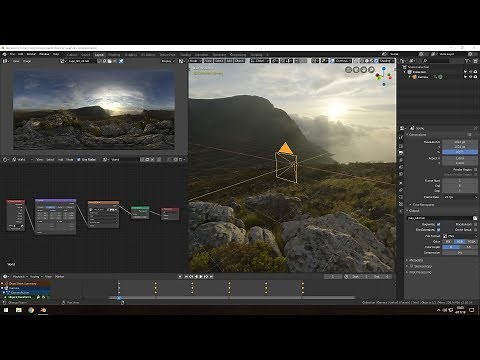Adjust the resolution percentage slider
Image resolution: width=480 pixels, height=360 pixels.
click(460, 152)
